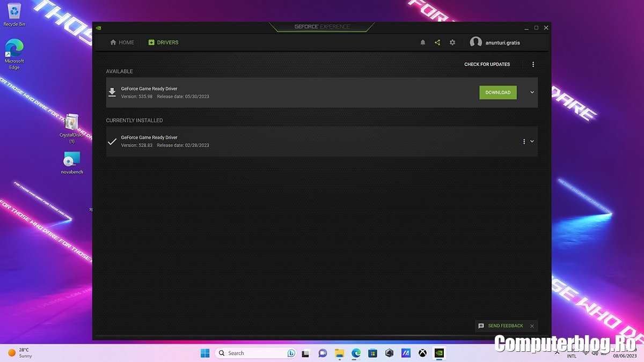This screenshot has height=362, width=644.
Task: Click the anunturi.gratis account avatar
Action: click(475, 42)
